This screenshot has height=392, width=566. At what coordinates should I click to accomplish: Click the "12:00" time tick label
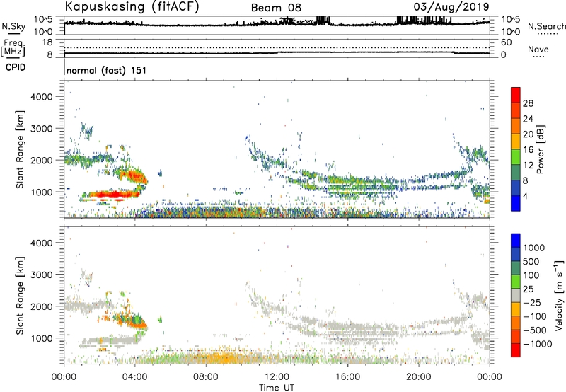277,377
